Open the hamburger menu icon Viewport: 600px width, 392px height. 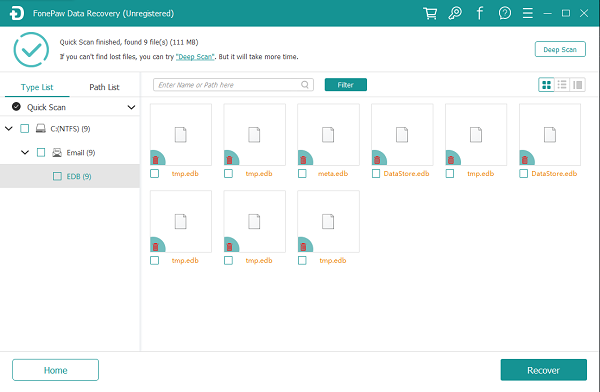pos(528,13)
